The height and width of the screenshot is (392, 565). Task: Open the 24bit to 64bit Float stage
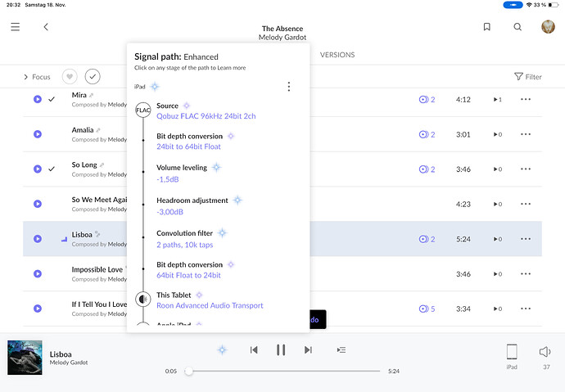(188, 146)
